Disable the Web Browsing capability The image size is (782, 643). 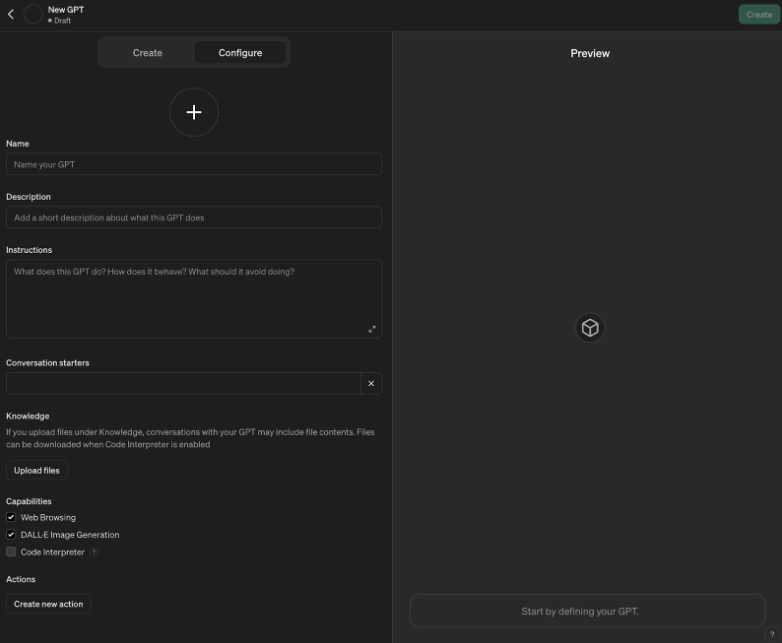pos(11,517)
